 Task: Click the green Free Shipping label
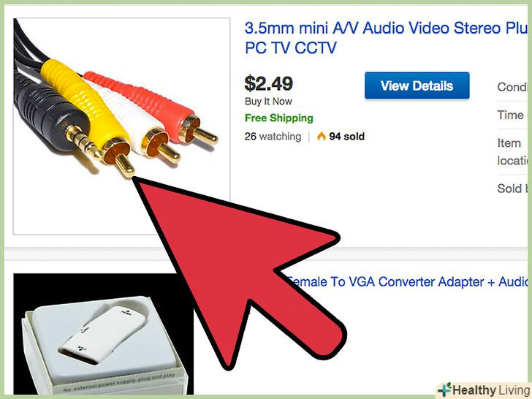pos(279,118)
